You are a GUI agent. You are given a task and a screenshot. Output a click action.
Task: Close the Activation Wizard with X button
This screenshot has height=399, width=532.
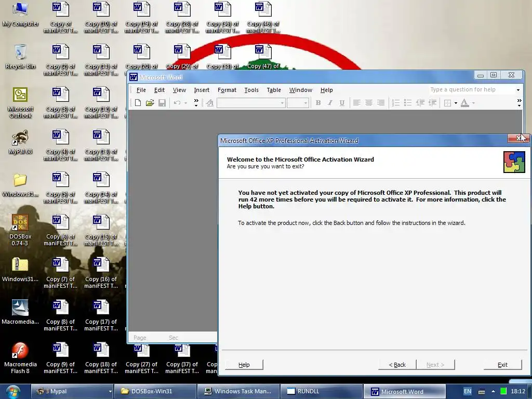pyautogui.click(x=518, y=138)
